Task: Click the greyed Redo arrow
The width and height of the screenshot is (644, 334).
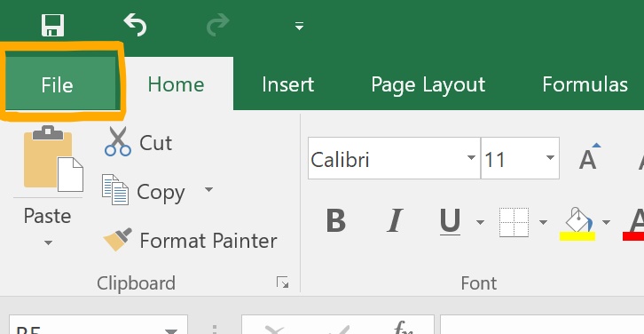Action: [217, 24]
